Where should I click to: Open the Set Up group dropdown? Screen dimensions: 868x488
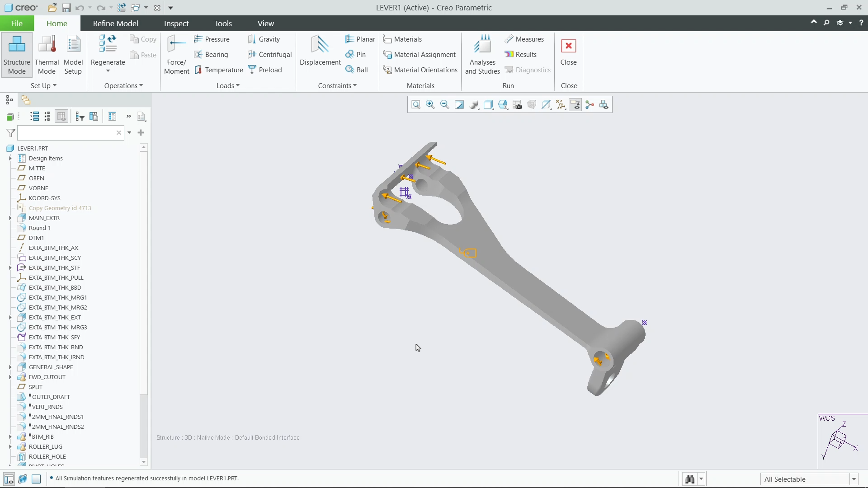tap(43, 86)
